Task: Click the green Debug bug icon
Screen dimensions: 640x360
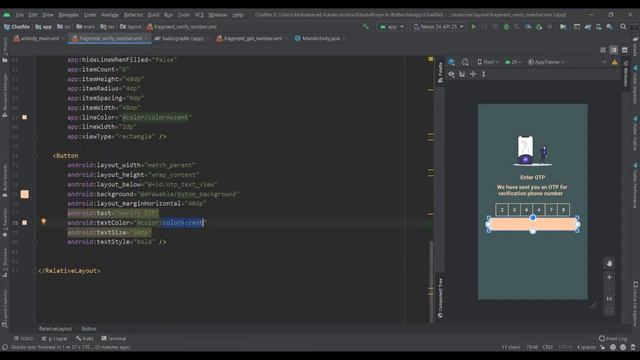Action: pos(506,27)
